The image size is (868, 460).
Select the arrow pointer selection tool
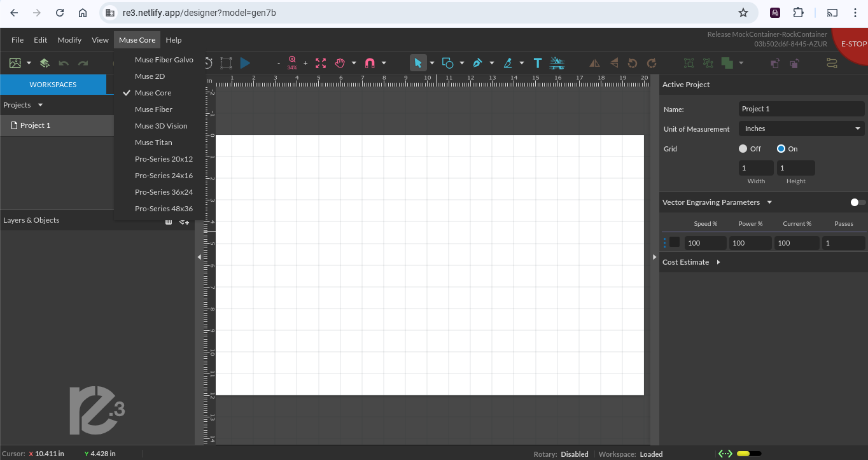tap(418, 63)
